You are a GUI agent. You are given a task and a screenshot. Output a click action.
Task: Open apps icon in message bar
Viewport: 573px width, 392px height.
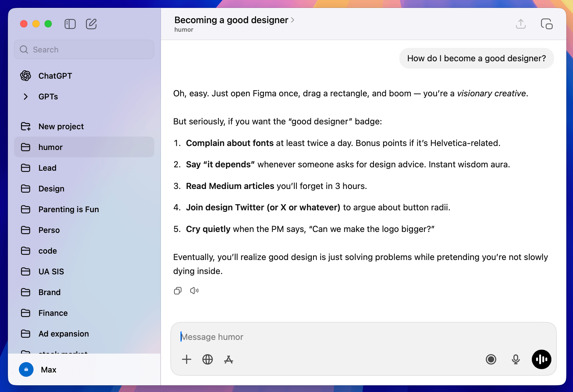(x=229, y=359)
